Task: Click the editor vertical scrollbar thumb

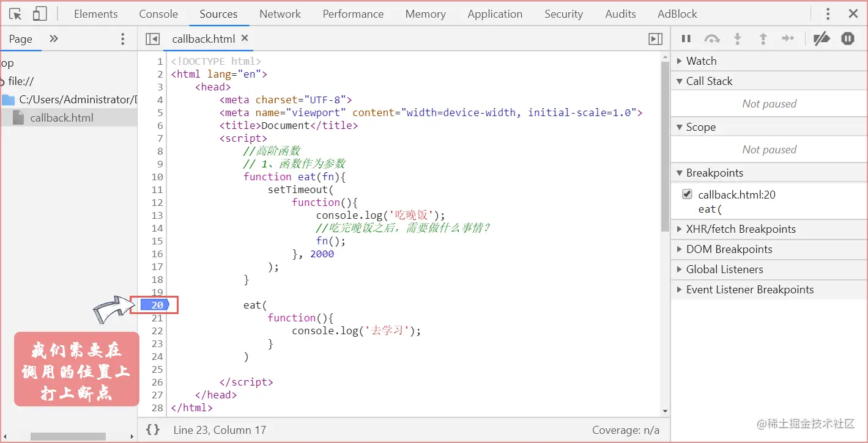Action: (x=665, y=147)
